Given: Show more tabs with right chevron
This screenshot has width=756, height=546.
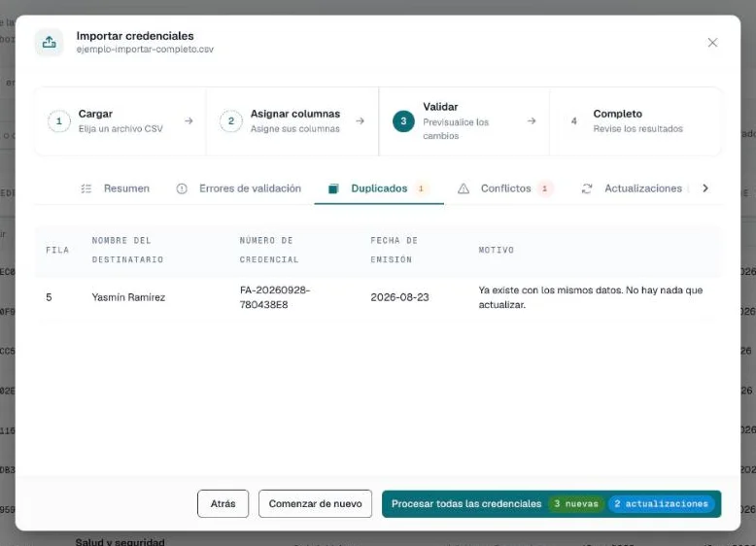Looking at the screenshot, I should tap(705, 188).
